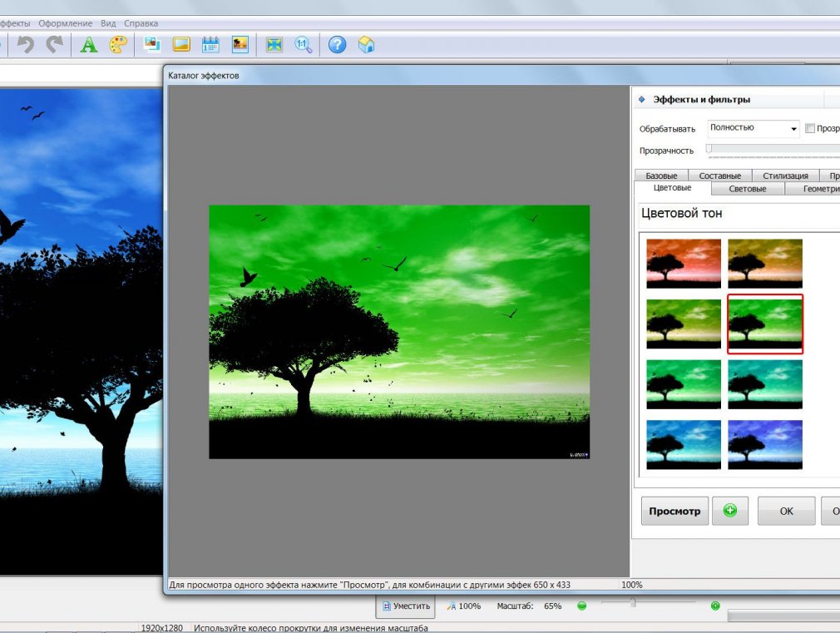The height and width of the screenshot is (633, 840).
Task: Click the 100% actual size icon
Action: [x=463, y=606]
